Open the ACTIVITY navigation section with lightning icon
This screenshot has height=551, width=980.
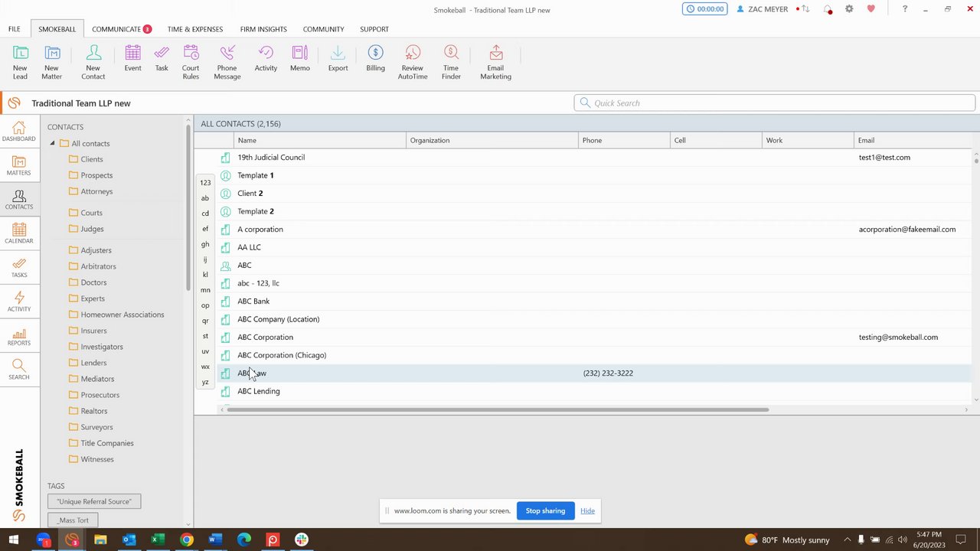pos(19,302)
